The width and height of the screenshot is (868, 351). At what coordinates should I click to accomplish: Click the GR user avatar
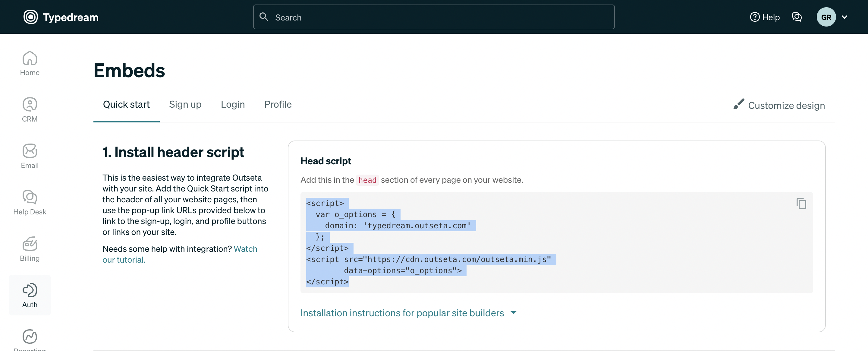(x=826, y=17)
